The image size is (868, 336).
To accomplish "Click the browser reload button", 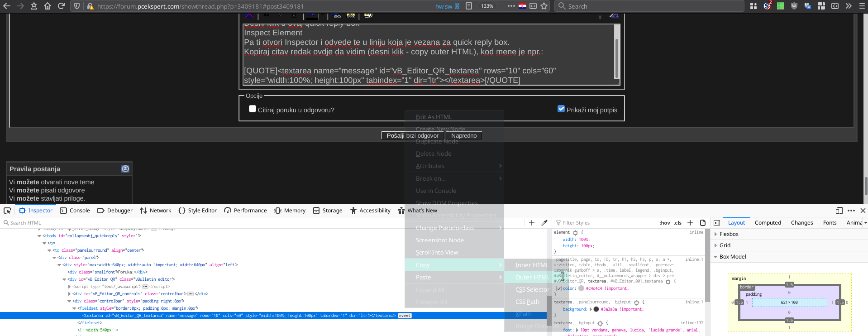I will click(x=61, y=6).
